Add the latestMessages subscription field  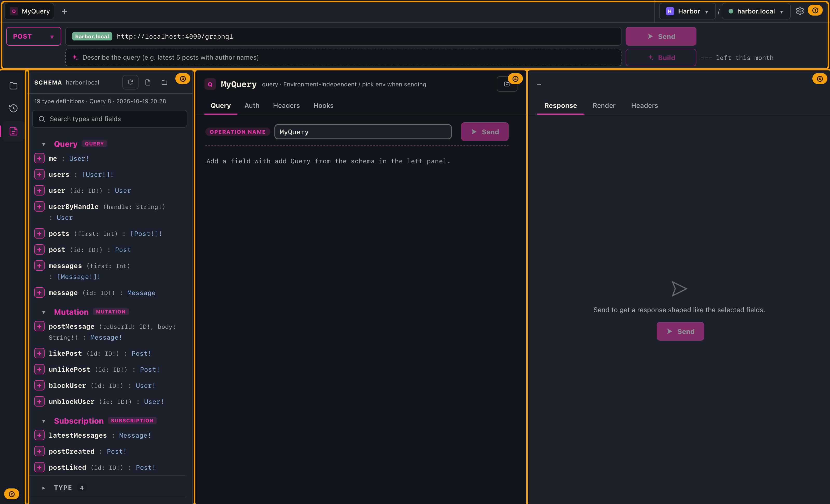39,435
